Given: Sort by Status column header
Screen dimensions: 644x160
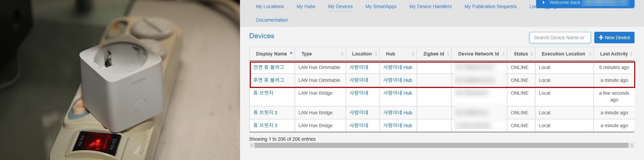Looking at the screenshot, I should click(521, 54).
